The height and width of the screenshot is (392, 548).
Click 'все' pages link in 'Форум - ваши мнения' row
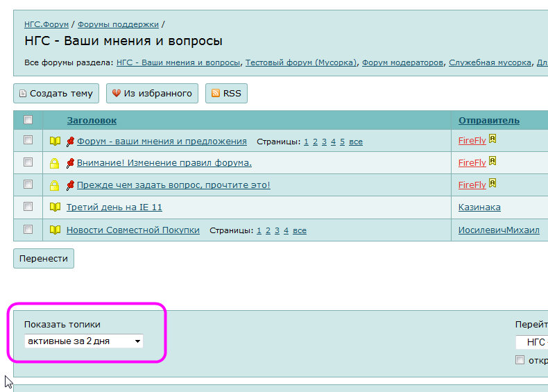[x=356, y=142]
